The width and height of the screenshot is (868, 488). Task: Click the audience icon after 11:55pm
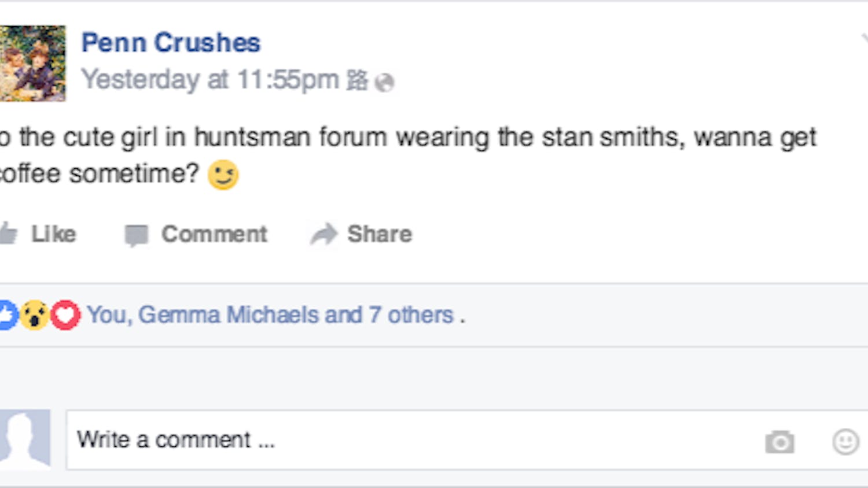point(357,80)
